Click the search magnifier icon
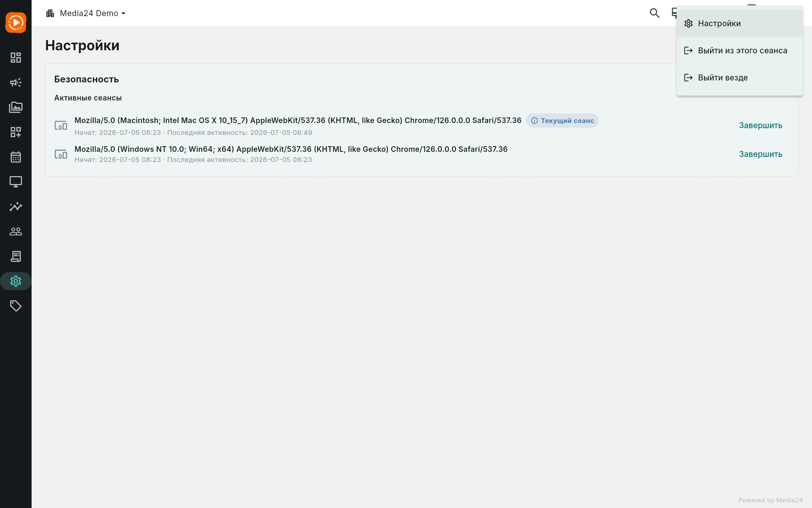812x508 pixels. 654,13
